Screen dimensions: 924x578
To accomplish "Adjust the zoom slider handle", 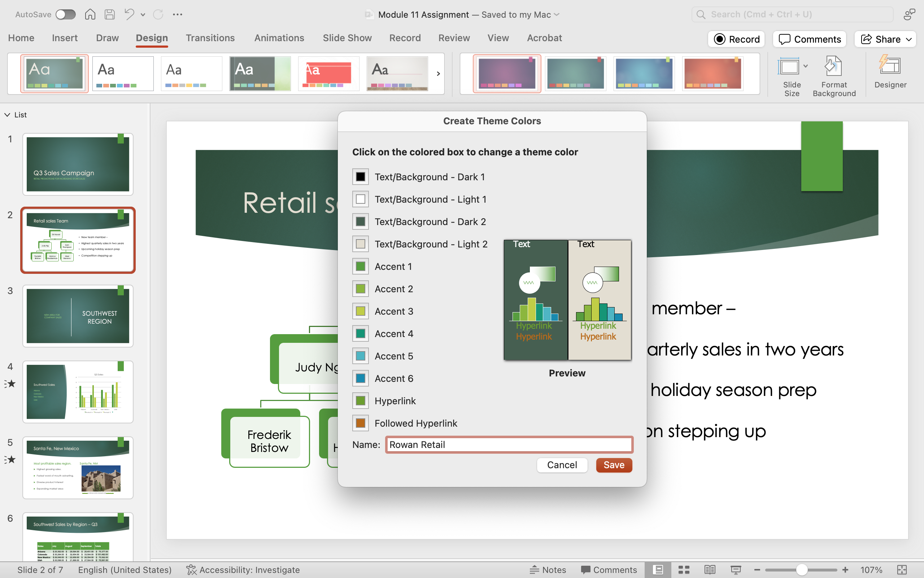I will pos(801,570).
